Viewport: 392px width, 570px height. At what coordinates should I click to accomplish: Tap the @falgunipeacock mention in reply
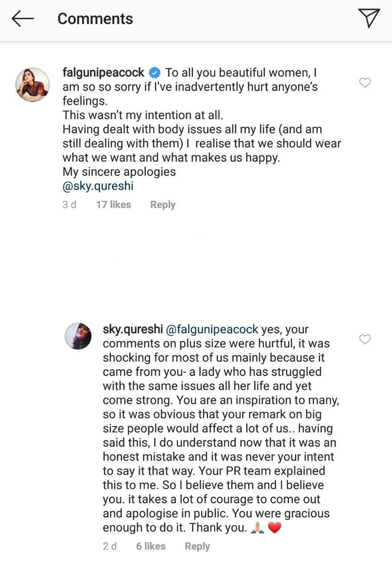tap(212, 330)
